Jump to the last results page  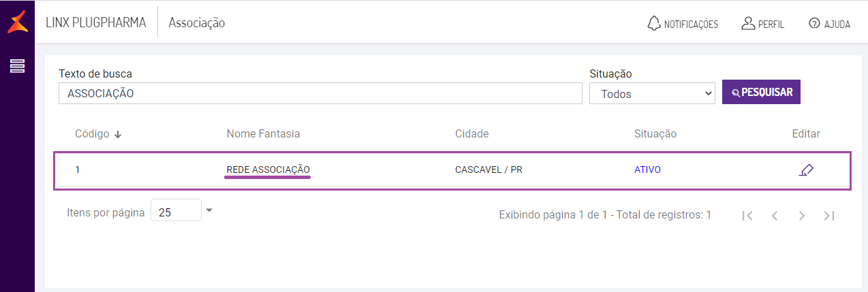(829, 216)
